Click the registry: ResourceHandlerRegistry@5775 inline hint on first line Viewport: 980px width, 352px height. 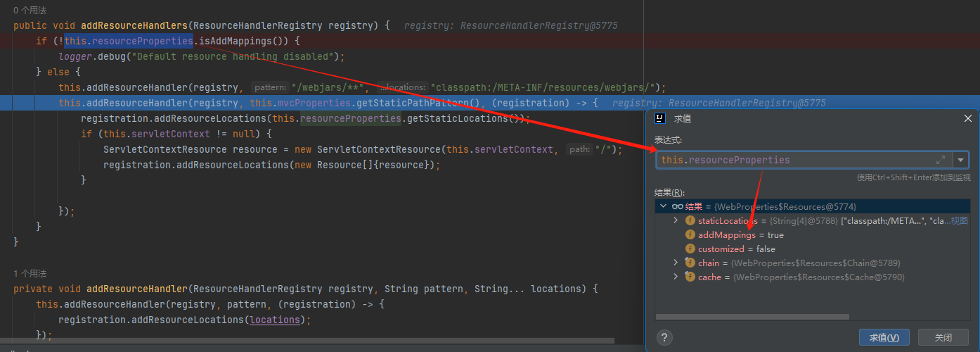[510, 25]
